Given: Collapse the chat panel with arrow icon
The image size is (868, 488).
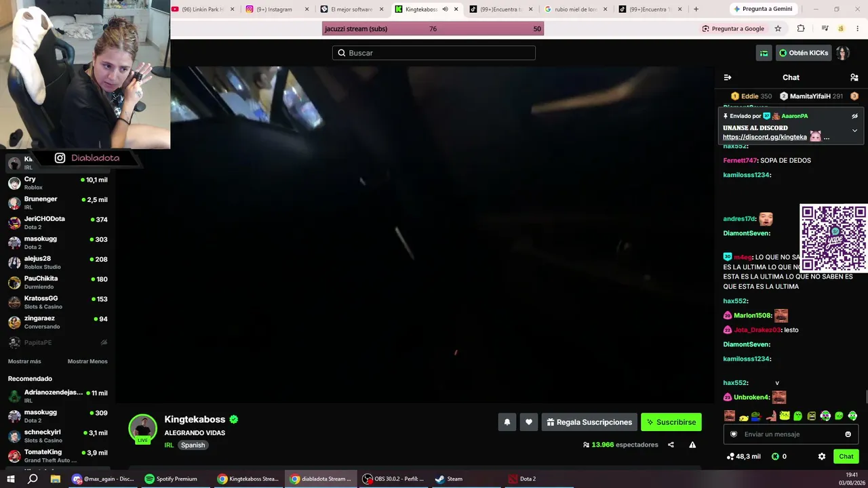Looking at the screenshot, I should tap(728, 77).
